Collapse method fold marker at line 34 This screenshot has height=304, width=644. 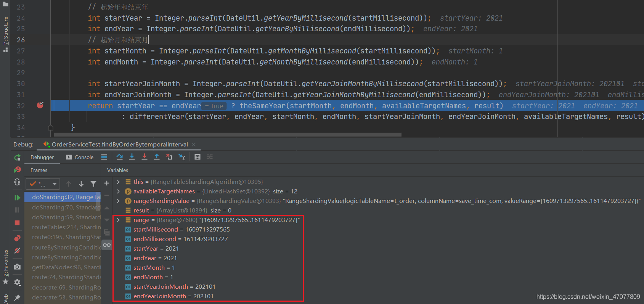pyautogui.click(x=51, y=128)
